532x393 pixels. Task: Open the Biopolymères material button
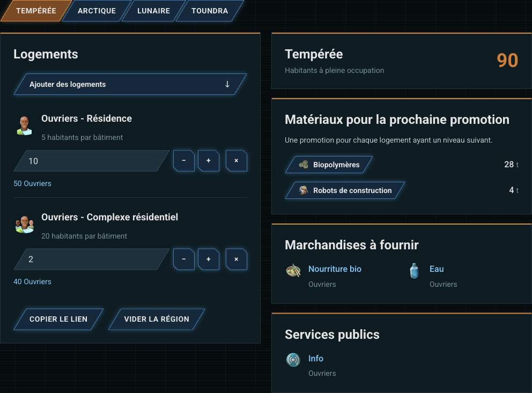click(329, 165)
